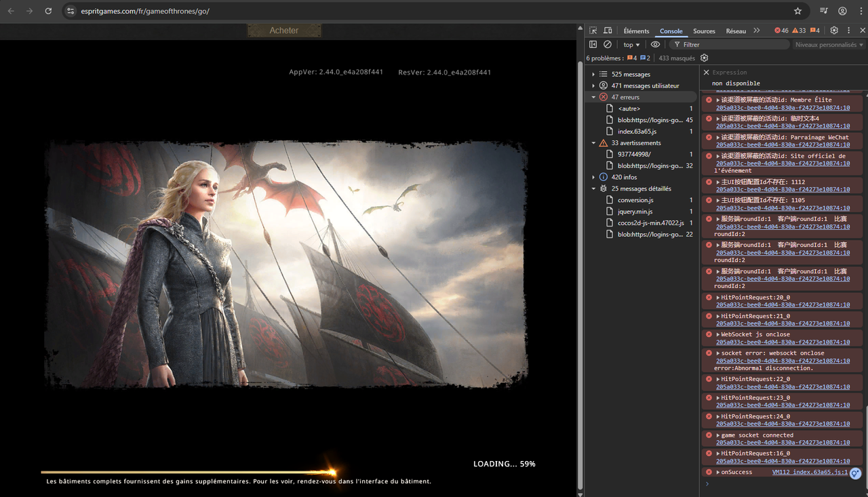Click the Acheter button
The image size is (868, 497).
tap(283, 31)
